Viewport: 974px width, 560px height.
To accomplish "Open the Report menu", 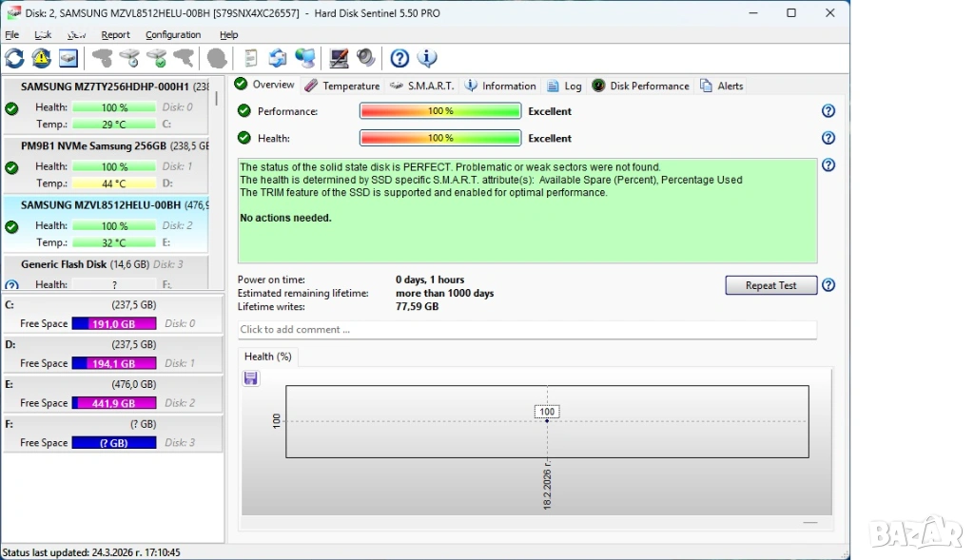I will click(x=115, y=35).
